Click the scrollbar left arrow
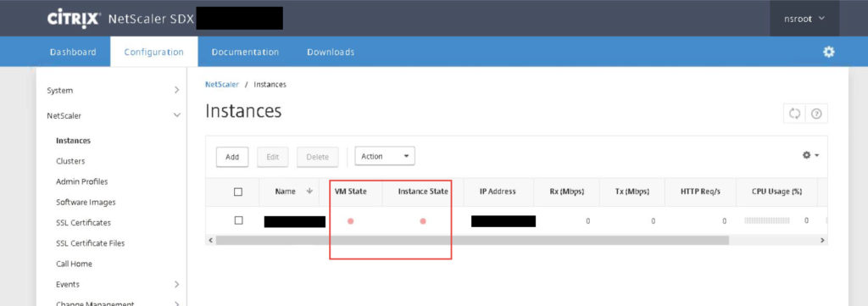The image size is (868, 306). [x=210, y=240]
